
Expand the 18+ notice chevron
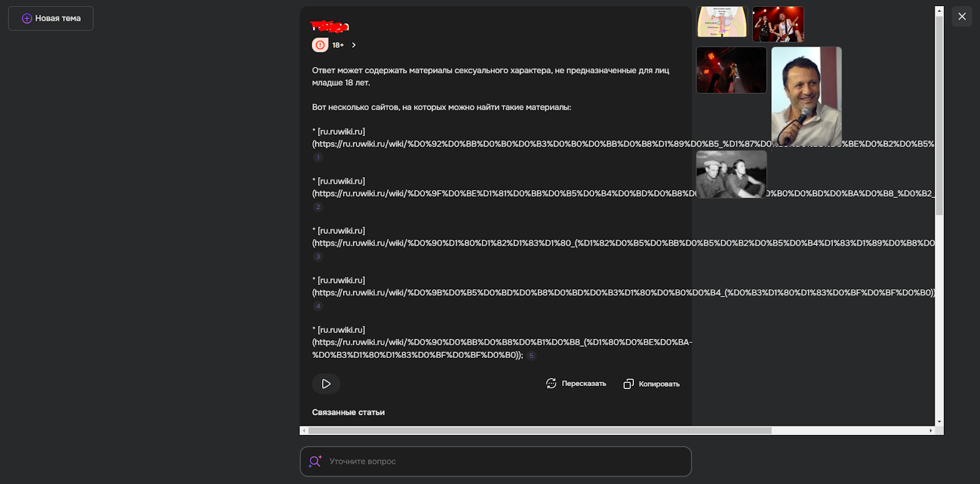(353, 45)
